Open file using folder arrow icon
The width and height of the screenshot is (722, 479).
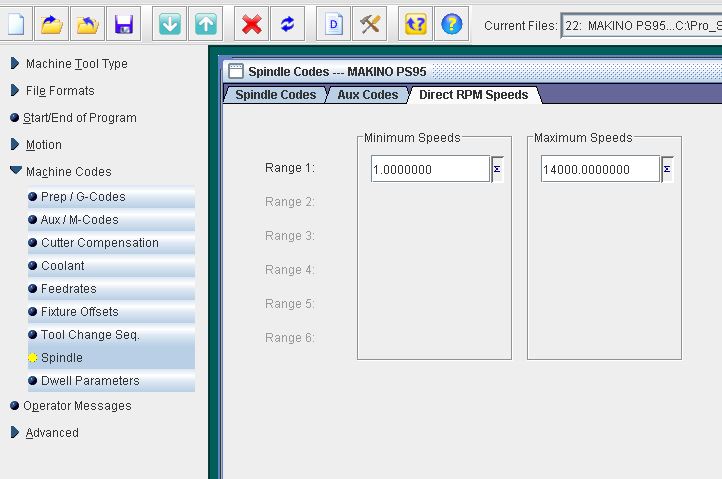point(52,24)
